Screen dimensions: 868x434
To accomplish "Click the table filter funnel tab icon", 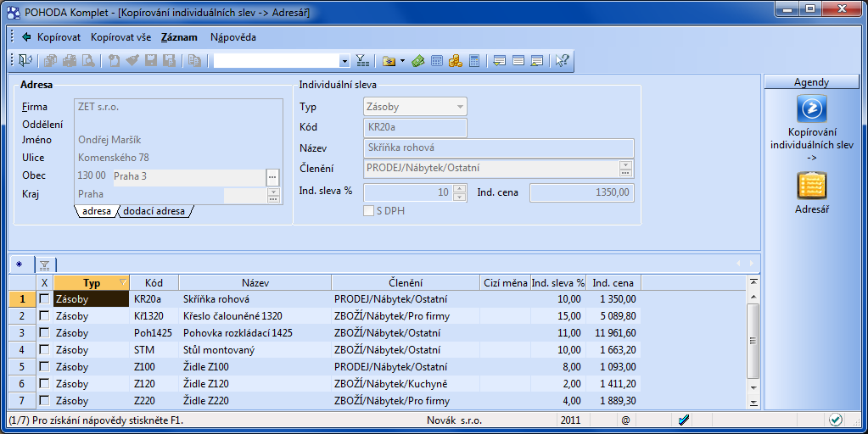I will tap(45, 264).
